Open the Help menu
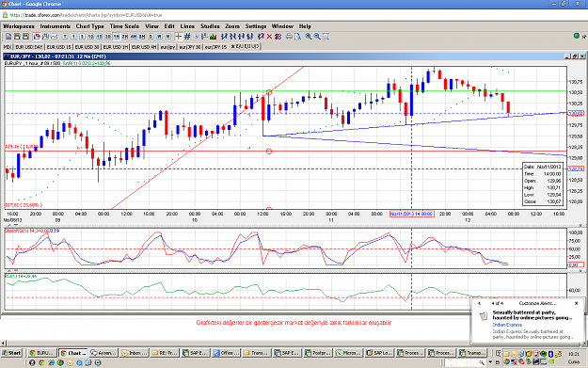 305,26
